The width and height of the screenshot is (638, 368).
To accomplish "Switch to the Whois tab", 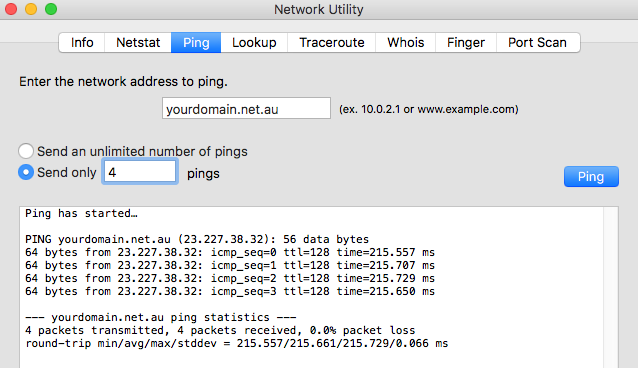I will (406, 42).
